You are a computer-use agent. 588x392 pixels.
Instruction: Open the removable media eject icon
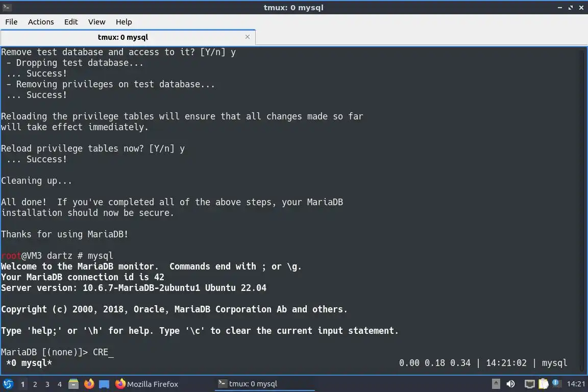(x=496, y=384)
